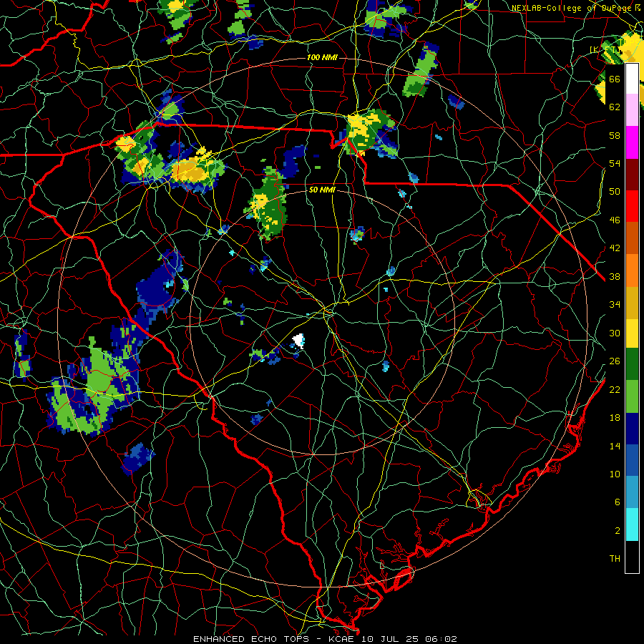The height and width of the screenshot is (644, 644).
Task: Choose the navy blue legend color block
Action: click(x=632, y=429)
